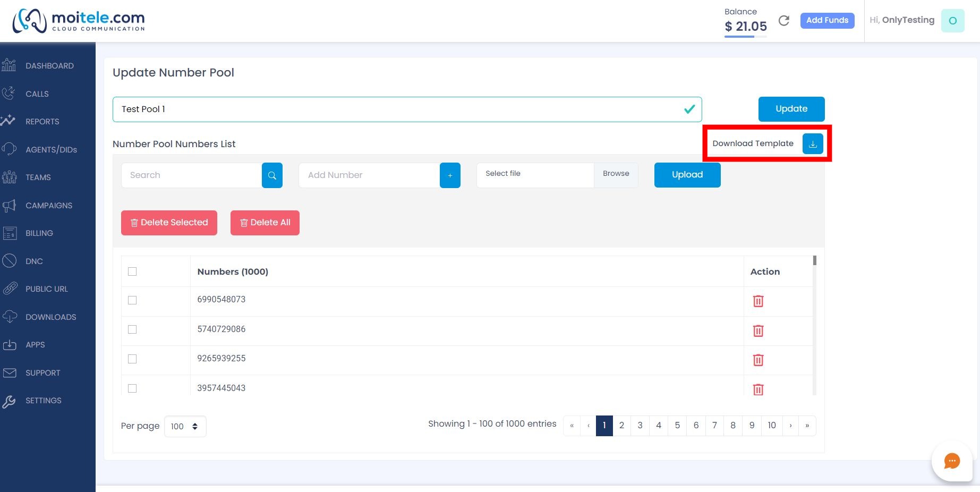
Task: Check the box for 3957445043
Action: (x=132, y=388)
